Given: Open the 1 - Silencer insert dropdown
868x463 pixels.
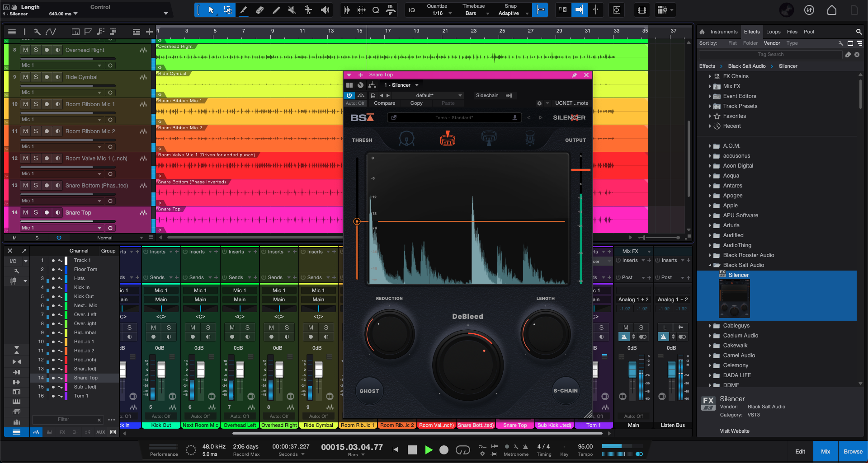Looking at the screenshot, I should [x=401, y=85].
